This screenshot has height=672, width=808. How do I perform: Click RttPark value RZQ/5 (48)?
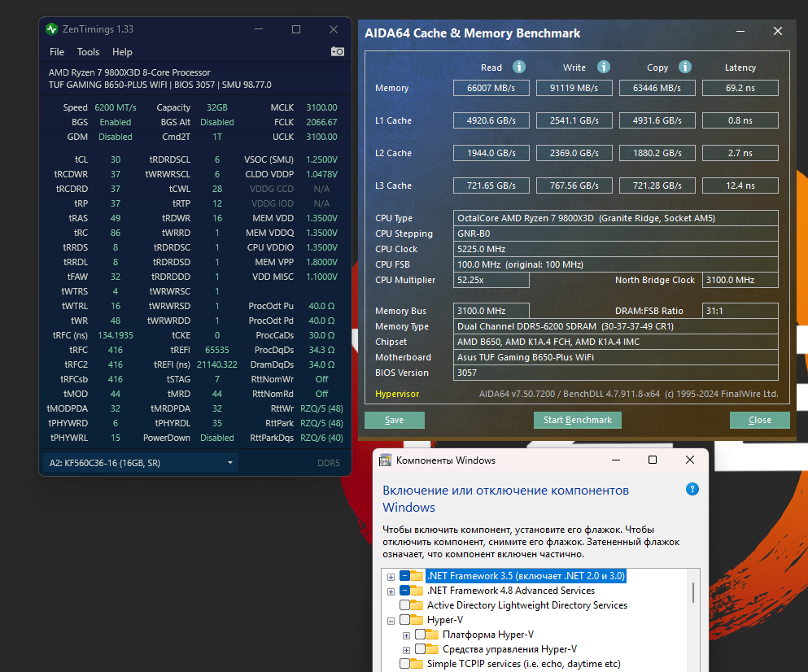pos(321,423)
